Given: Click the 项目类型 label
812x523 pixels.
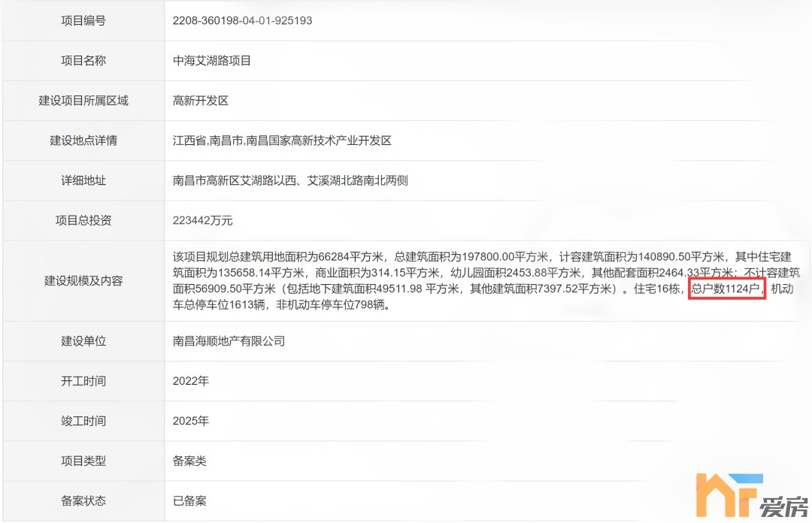Looking at the screenshot, I should 83,461.
